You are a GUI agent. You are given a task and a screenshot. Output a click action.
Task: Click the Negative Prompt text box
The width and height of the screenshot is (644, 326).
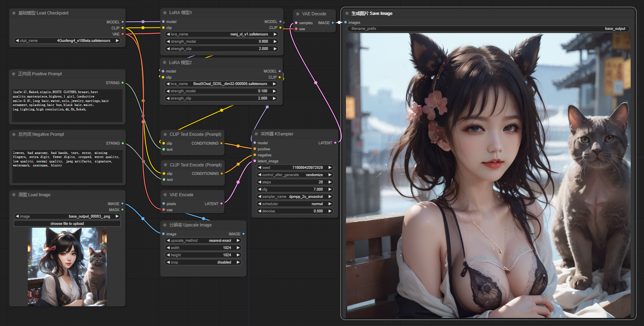67,166
